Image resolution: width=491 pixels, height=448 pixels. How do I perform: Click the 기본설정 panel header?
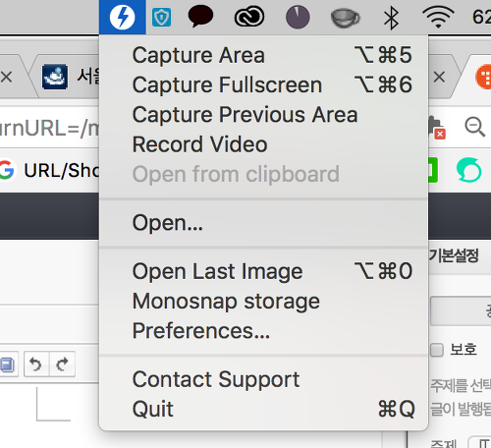tap(454, 255)
